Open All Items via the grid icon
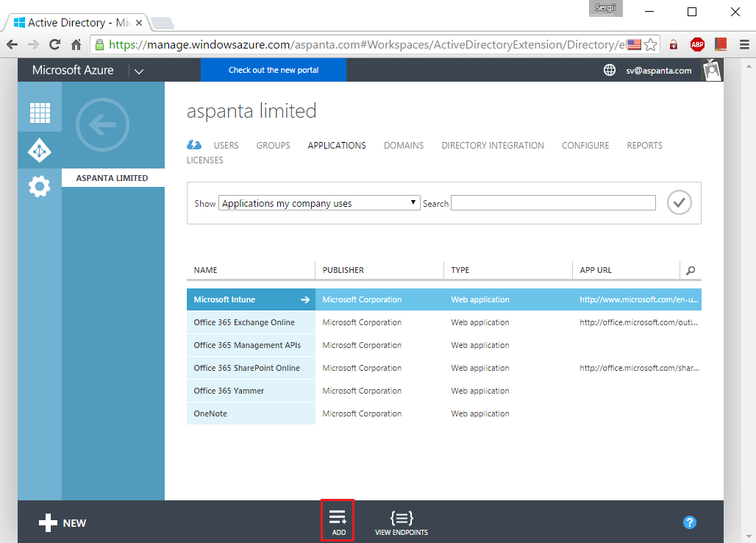 click(39, 112)
